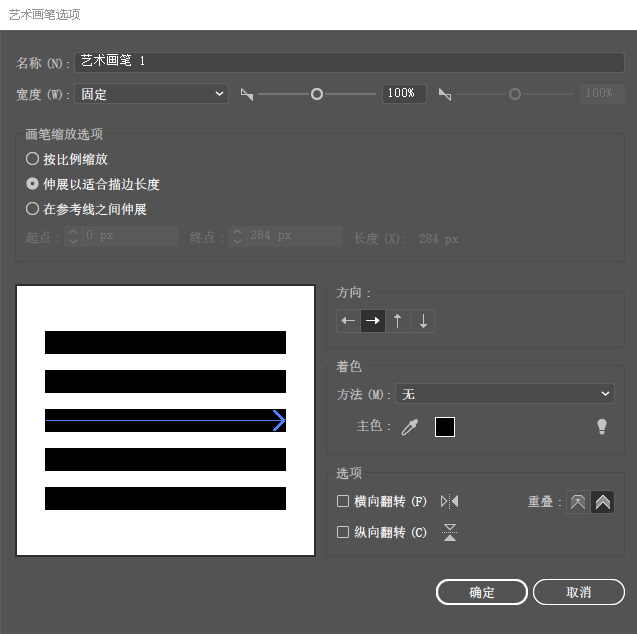
Task: Set stroke direction to down arrow
Action: click(x=423, y=321)
